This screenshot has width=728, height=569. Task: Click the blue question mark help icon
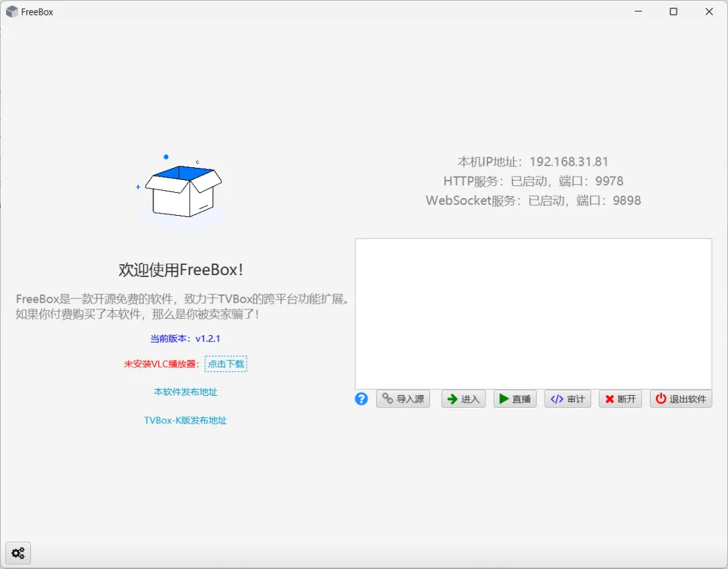point(361,399)
